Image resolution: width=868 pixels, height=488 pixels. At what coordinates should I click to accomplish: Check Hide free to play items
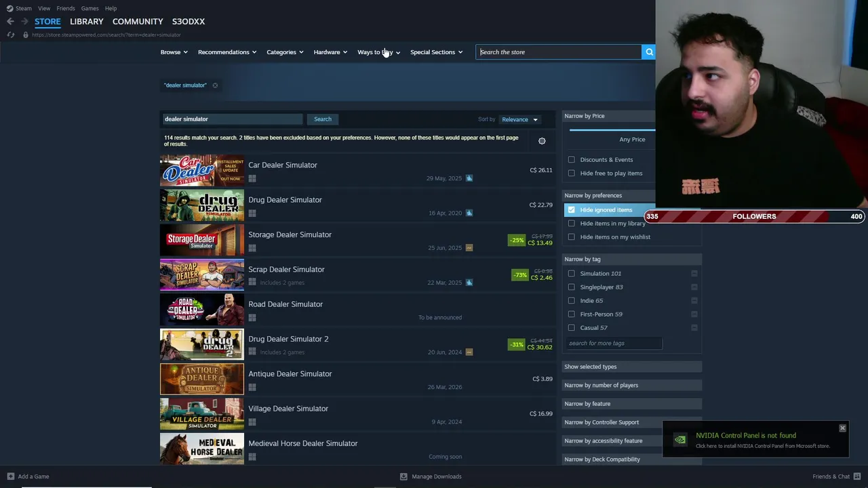572,174
